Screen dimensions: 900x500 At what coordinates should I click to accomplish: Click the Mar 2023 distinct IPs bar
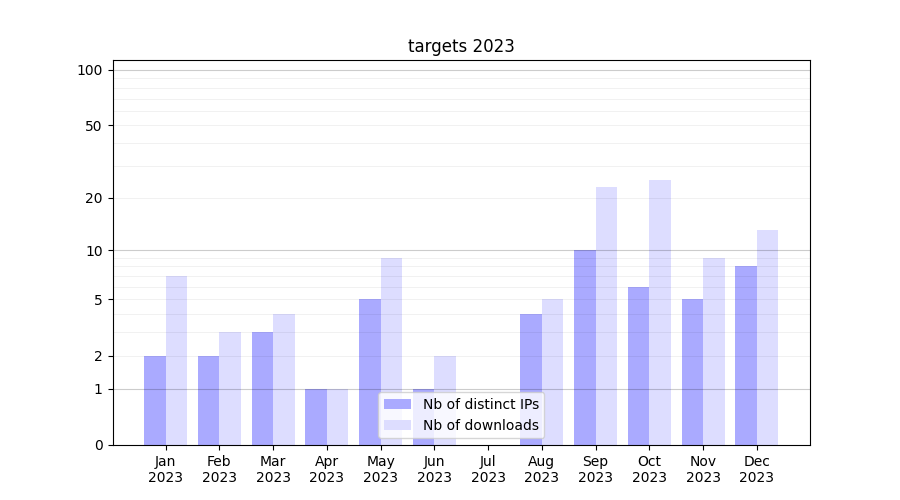coord(262,388)
